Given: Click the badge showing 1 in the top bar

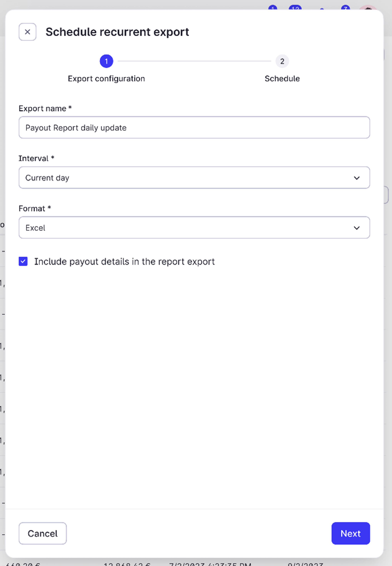Looking at the screenshot, I should [x=273, y=7].
